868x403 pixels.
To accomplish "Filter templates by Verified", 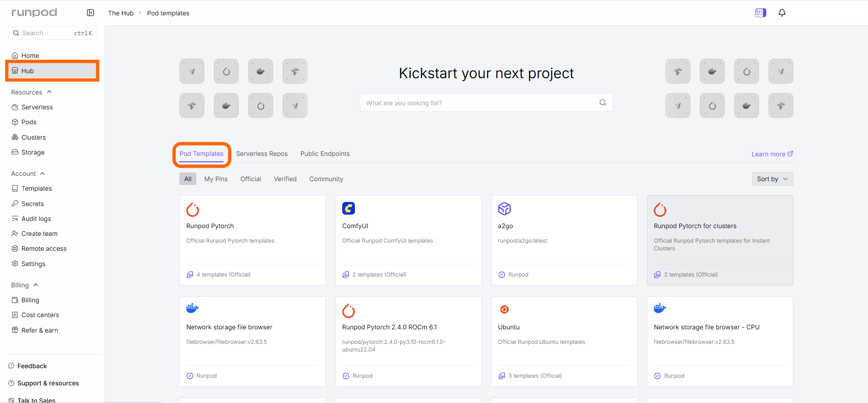I will point(285,179).
